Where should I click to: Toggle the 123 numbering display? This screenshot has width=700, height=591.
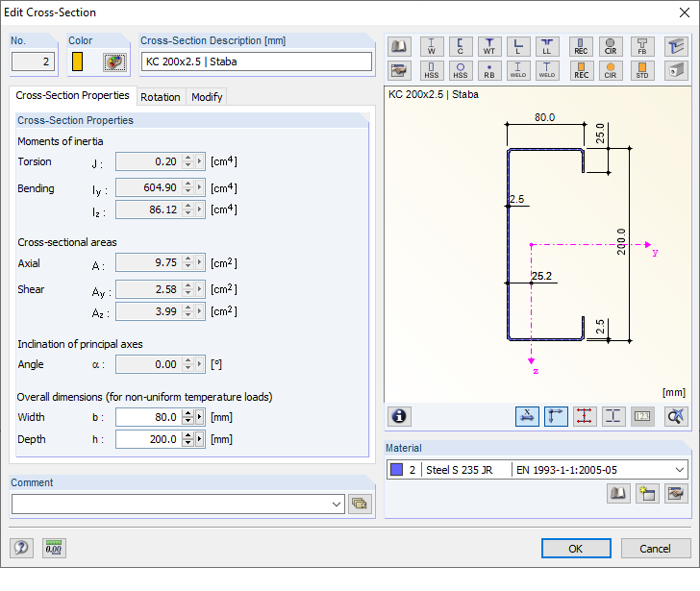642,417
